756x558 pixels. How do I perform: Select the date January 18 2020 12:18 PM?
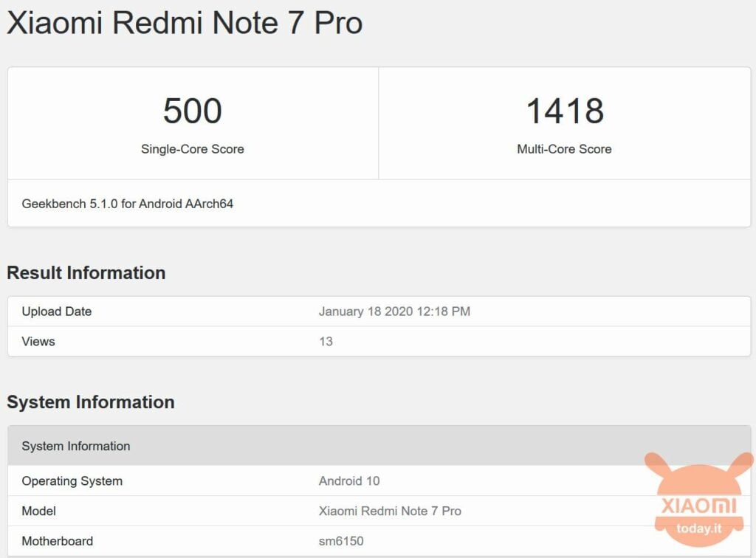(x=394, y=311)
